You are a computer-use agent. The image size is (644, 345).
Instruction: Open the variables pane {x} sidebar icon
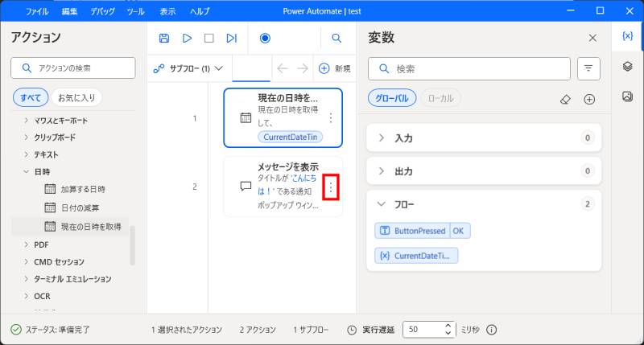point(627,36)
